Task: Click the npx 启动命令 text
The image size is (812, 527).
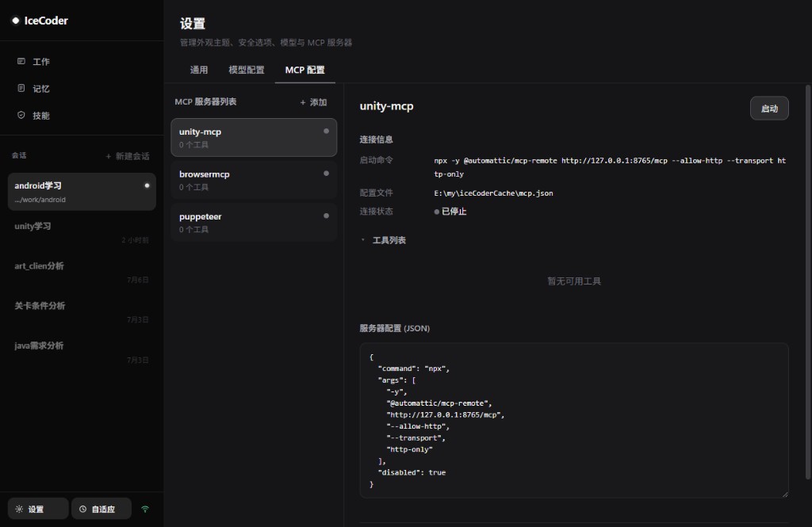Action: click(610, 167)
